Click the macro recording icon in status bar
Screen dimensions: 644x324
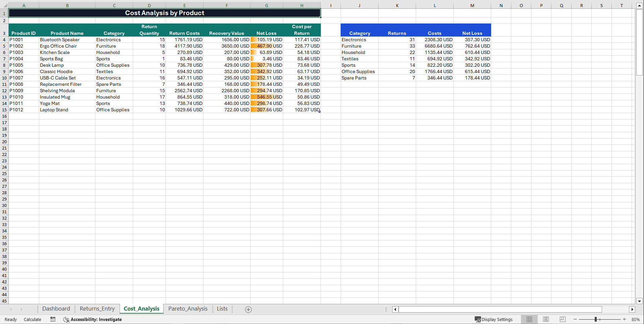[x=53, y=319]
